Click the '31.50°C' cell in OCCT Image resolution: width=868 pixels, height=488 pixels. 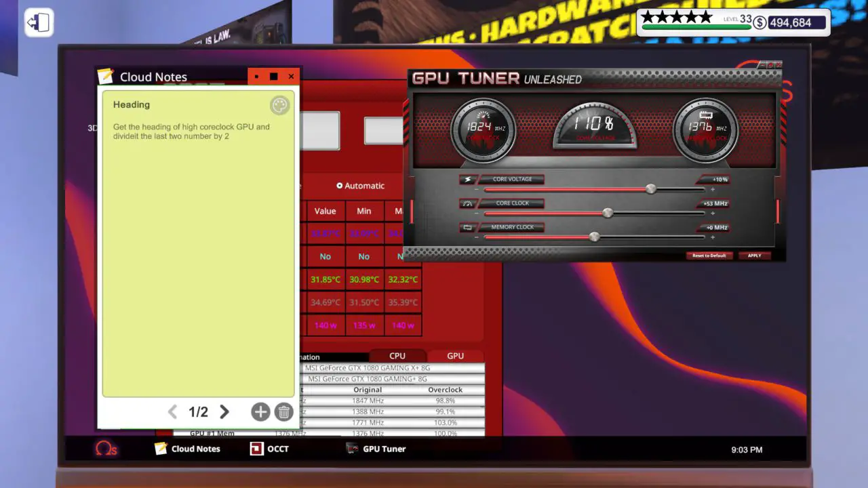[364, 302]
